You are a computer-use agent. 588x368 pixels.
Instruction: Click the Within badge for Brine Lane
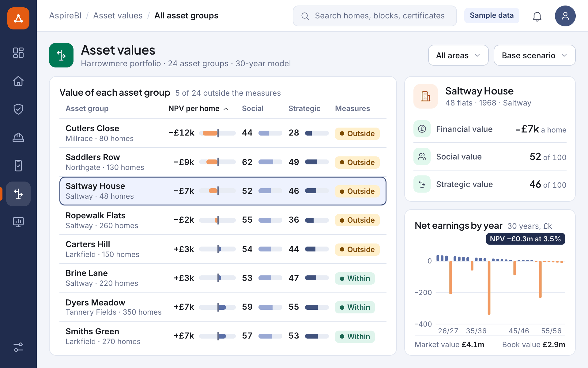coord(355,278)
